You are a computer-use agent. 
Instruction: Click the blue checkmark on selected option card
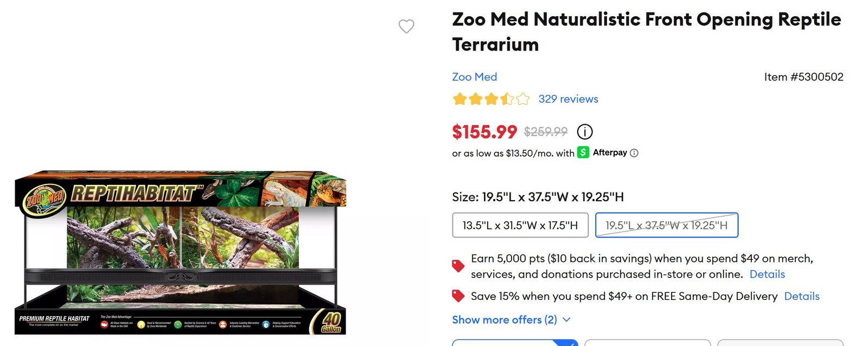pyautogui.click(x=569, y=343)
